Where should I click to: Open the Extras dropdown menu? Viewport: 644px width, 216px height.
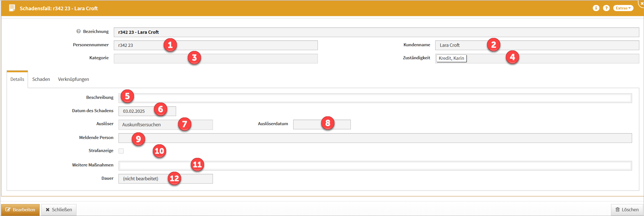pyautogui.click(x=623, y=8)
